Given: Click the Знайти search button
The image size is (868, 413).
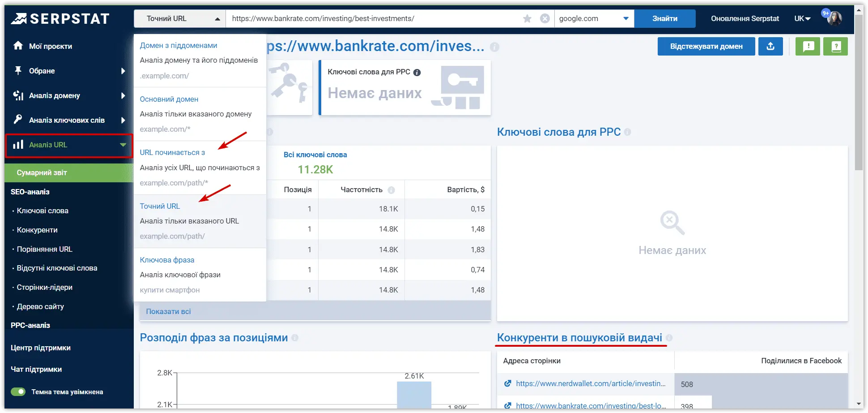Looking at the screenshot, I should tap(664, 18).
